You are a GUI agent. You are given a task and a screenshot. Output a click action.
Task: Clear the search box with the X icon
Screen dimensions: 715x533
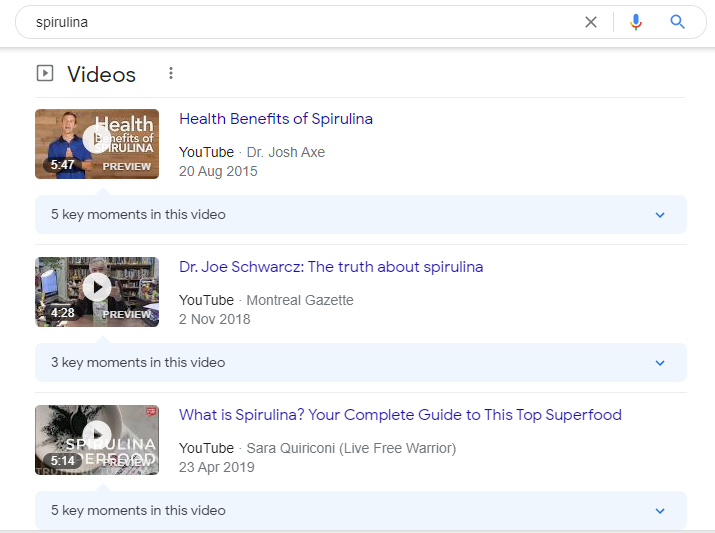click(591, 22)
